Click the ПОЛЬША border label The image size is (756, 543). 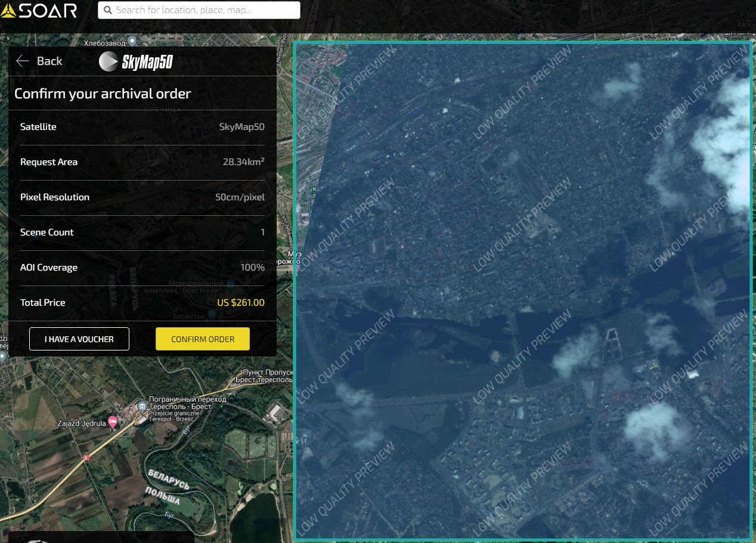tap(163, 495)
